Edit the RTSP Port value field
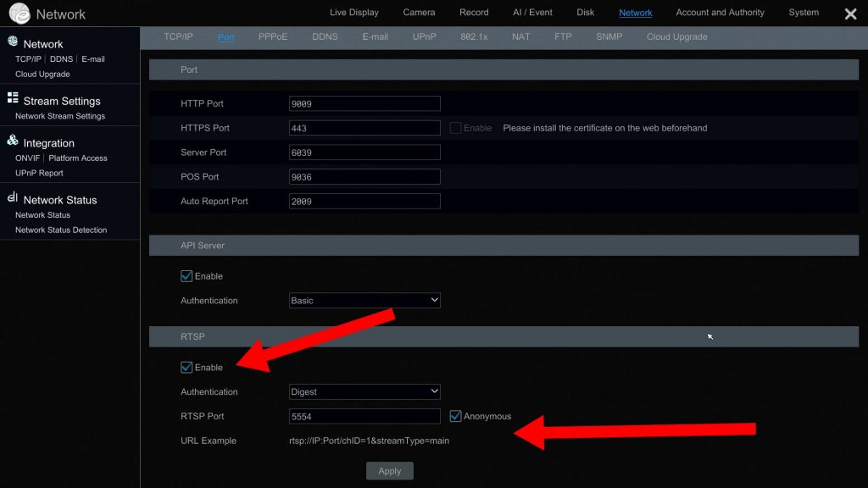Viewport: 868px width, 488px height. [x=364, y=416]
